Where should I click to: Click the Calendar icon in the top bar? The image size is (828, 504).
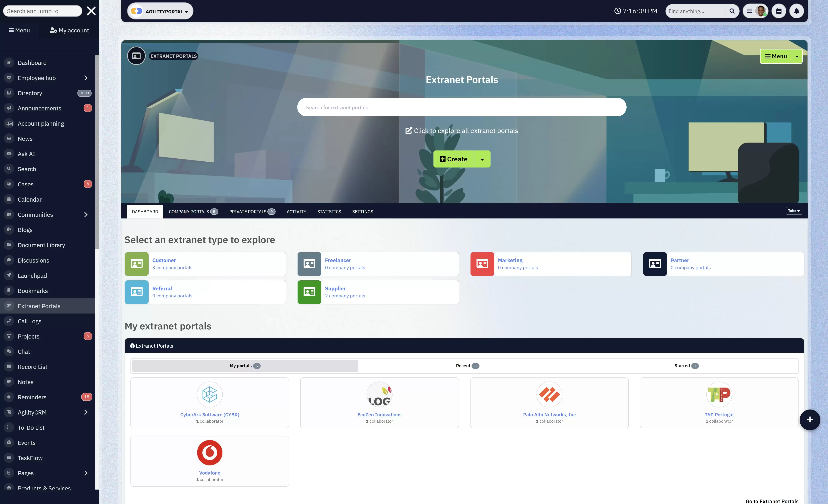coord(779,11)
